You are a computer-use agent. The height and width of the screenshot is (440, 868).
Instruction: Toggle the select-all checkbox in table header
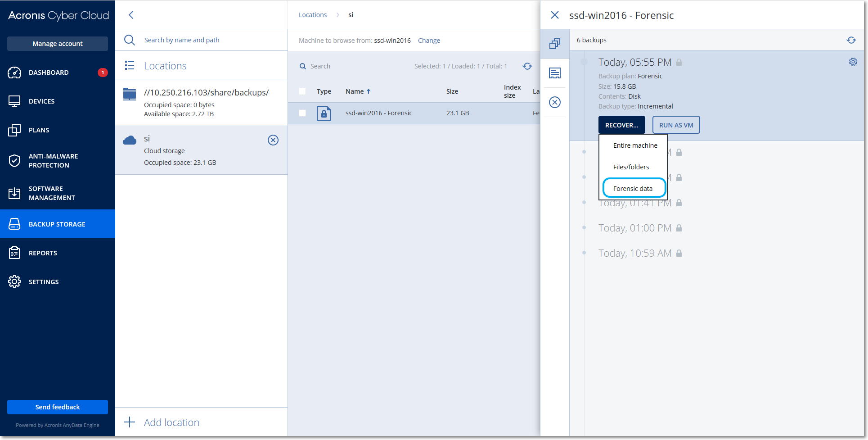(302, 91)
